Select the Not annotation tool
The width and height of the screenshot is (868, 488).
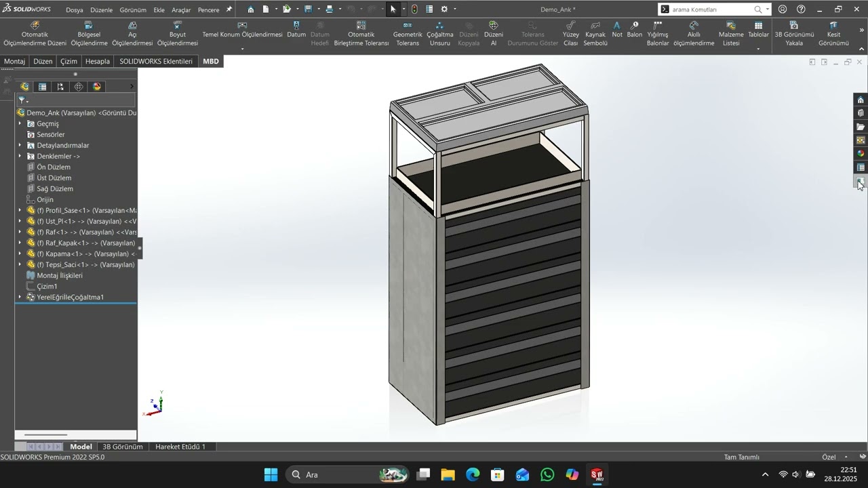pyautogui.click(x=617, y=30)
